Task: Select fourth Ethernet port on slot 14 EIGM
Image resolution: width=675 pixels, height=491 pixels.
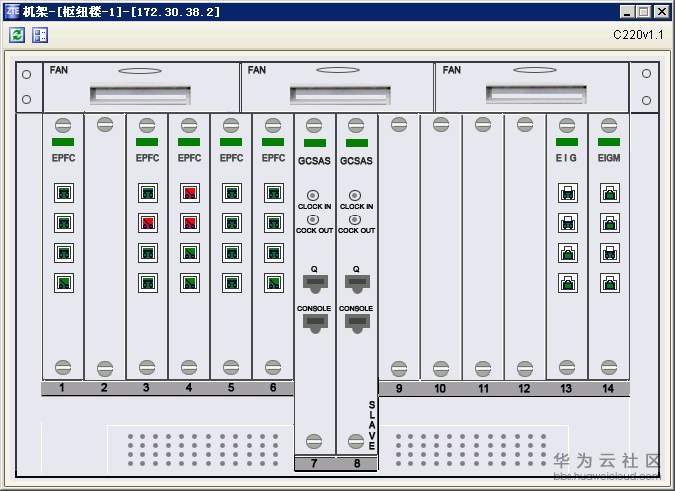Action: [610, 283]
